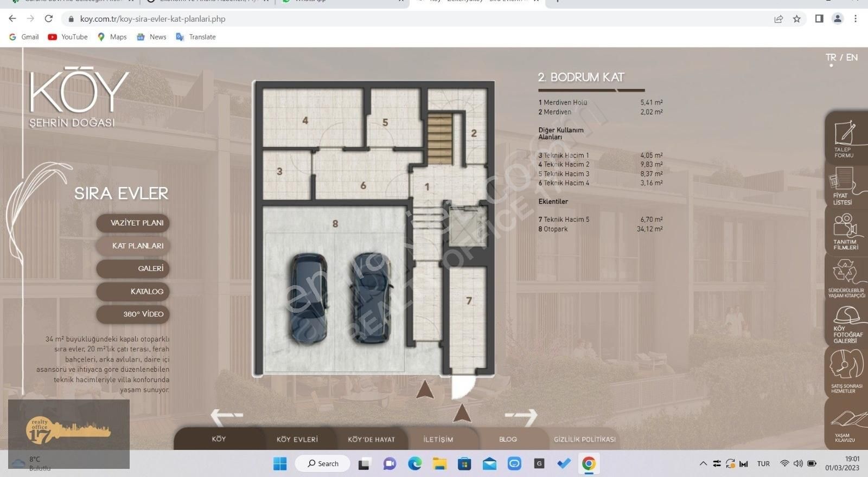The height and width of the screenshot is (477, 868).
Task: Open the volume control in system tray
Action: pos(798,463)
